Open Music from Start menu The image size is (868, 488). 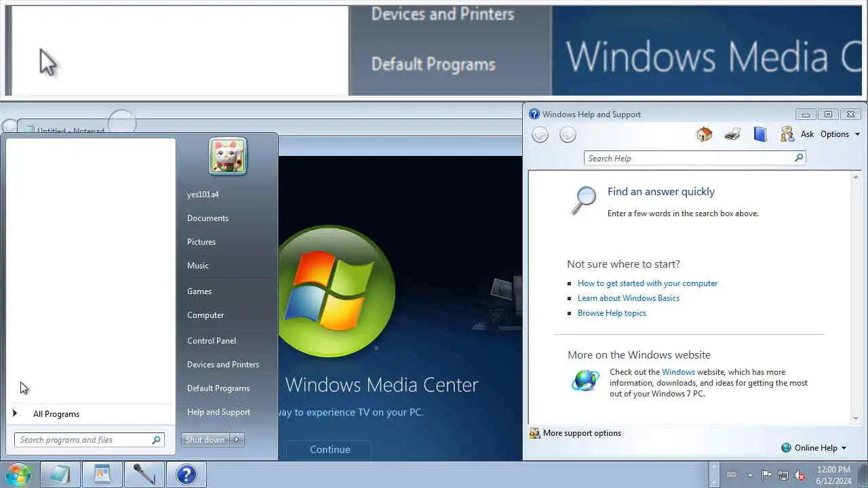click(x=198, y=266)
